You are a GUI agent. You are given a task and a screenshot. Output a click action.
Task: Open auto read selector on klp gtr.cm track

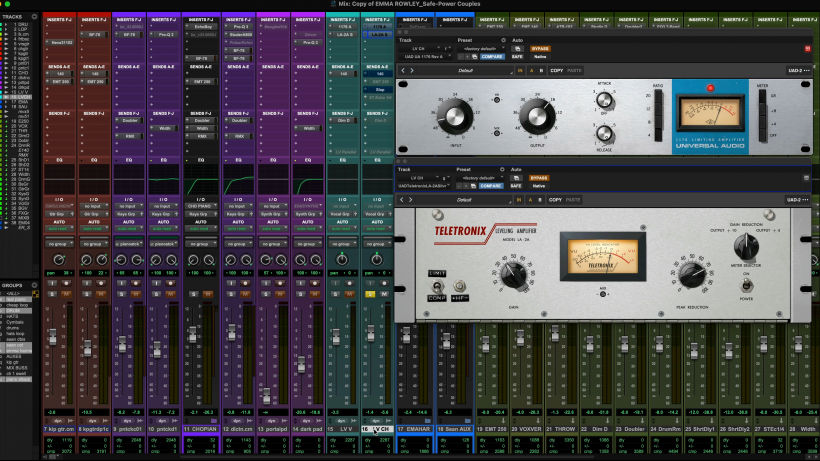pos(59,228)
